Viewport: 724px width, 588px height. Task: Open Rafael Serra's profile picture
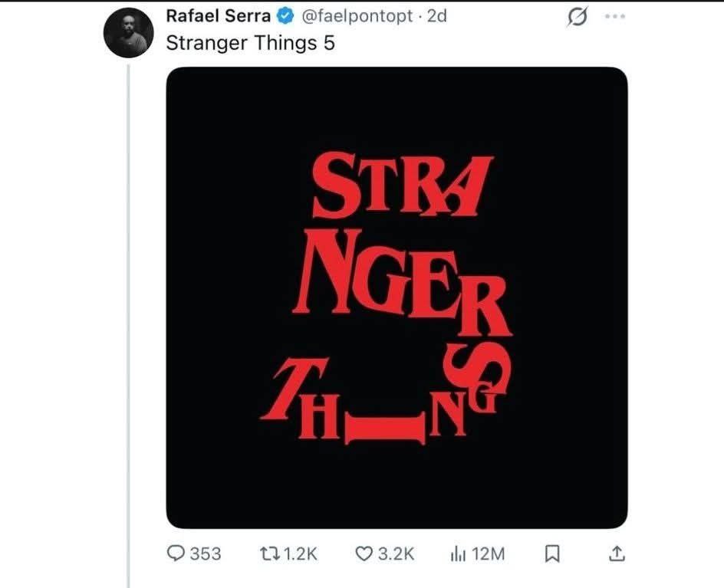129,32
